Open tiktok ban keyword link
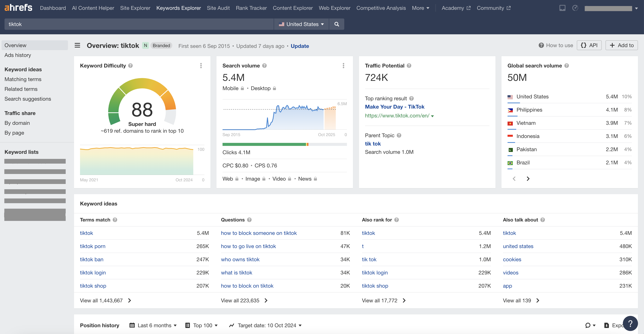Image resolution: width=644 pixels, height=334 pixels. (x=92, y=259)
